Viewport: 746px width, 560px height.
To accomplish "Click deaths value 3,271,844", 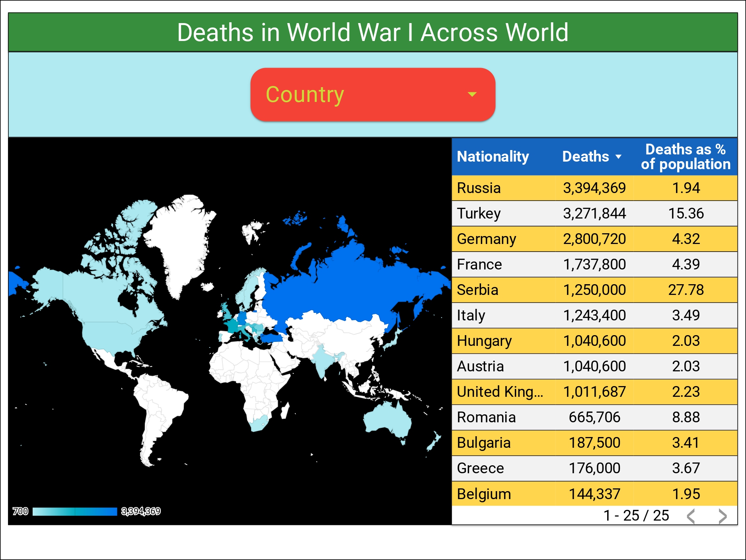I will tap(594, 213).
